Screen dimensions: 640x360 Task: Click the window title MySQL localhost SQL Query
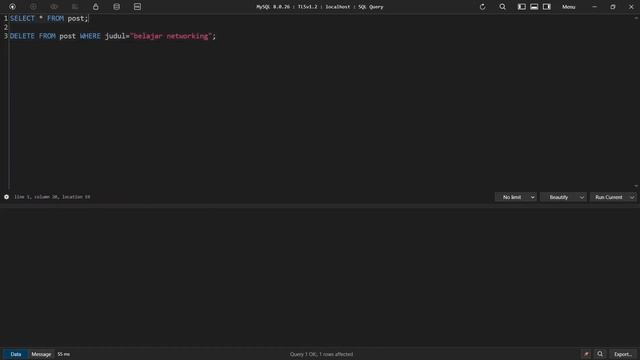click(x=320, y=7)
